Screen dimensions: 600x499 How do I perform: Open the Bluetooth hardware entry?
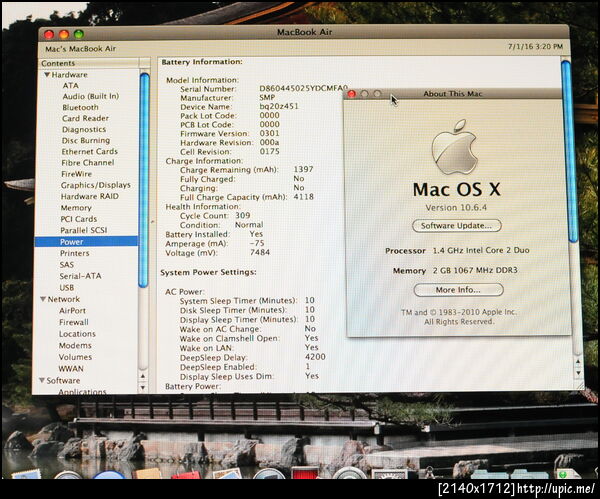(x=80, y=108)
